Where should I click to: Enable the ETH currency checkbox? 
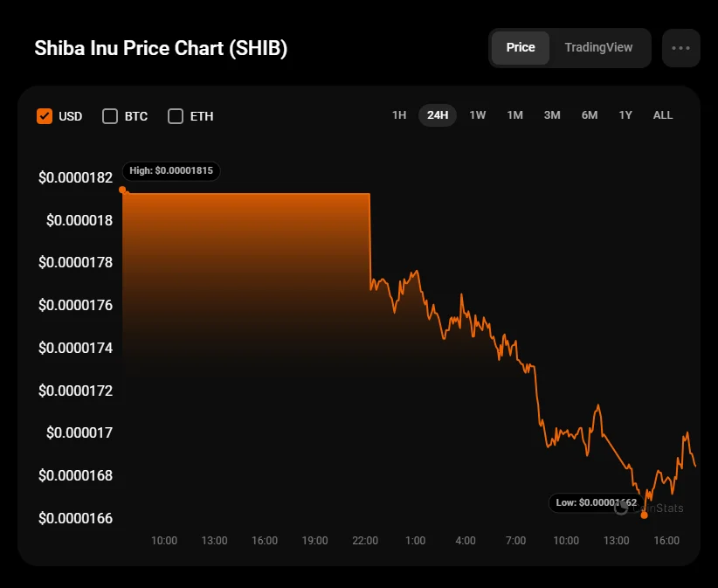coord(176,116)
